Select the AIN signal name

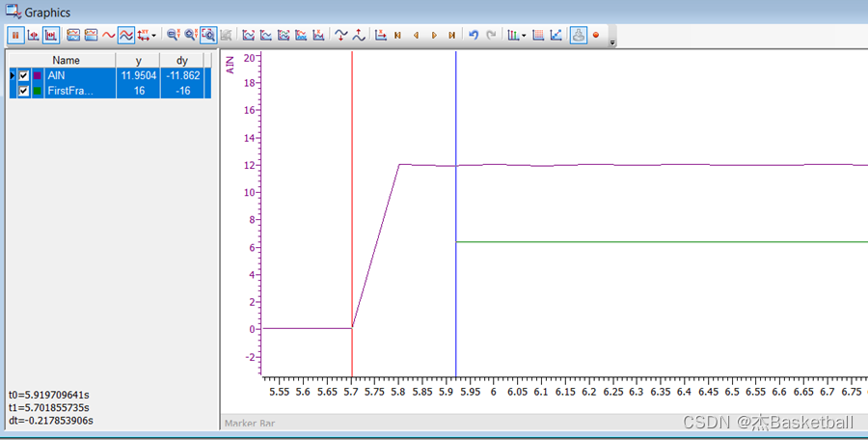pyautogui.click(x=57, y=75)
